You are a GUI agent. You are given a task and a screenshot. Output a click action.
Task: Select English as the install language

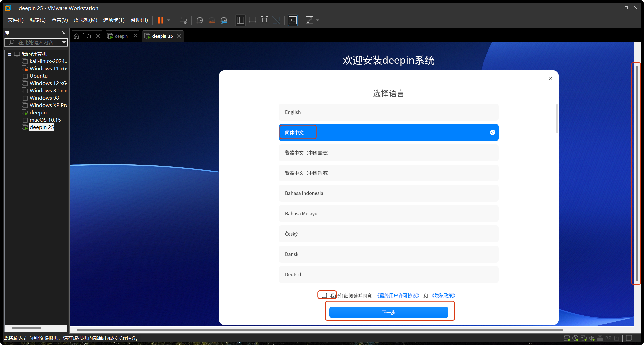(388, 112)
